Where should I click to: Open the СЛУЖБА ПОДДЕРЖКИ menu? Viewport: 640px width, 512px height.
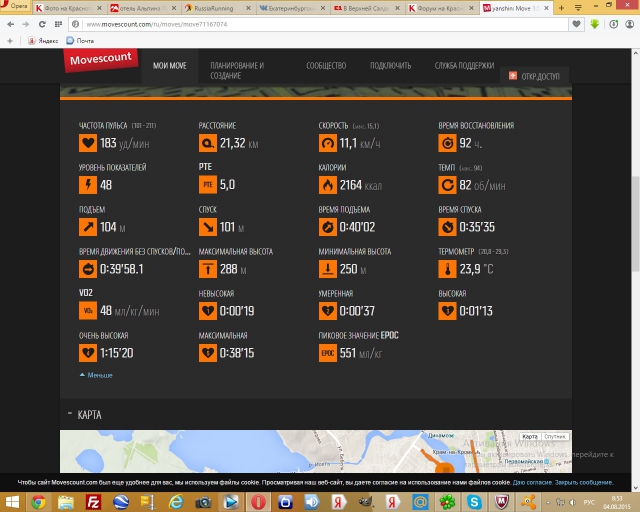coord(464,66)
